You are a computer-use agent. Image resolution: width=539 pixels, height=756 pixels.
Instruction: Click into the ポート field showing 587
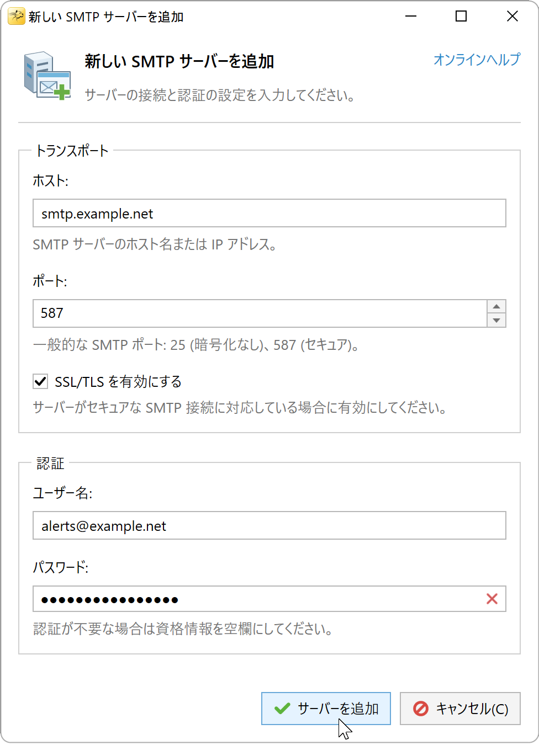[260, 313]
